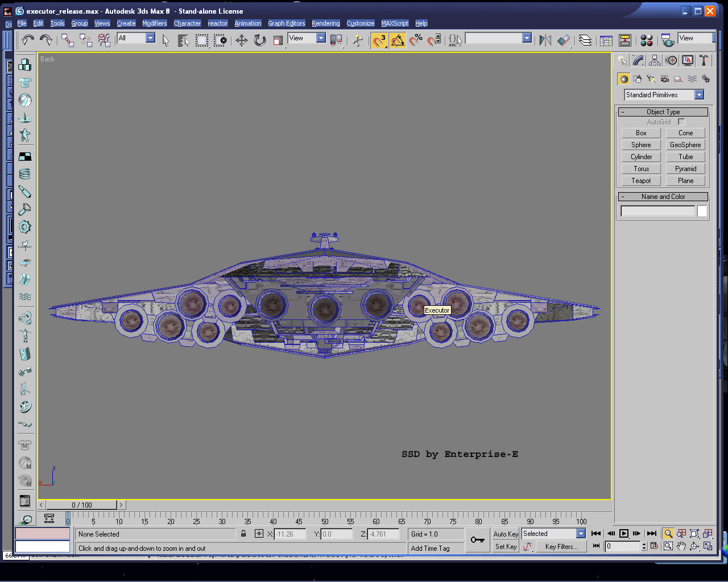Toggle the Angle Snap button
The width and height of the screenshot is (728, 582).
398,40
